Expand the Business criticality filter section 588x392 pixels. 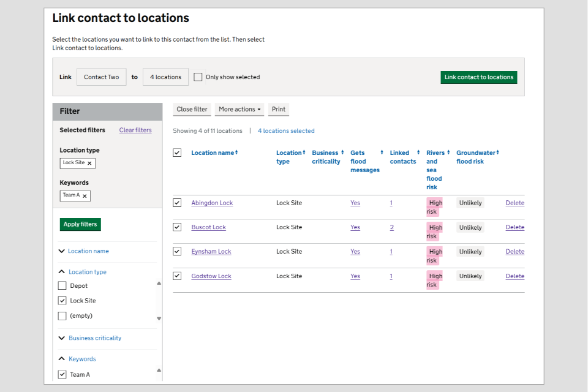(x=94, y=338)
